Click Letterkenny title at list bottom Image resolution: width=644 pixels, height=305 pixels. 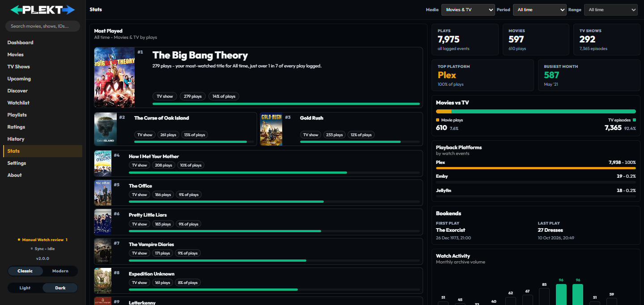pos(142,302)
